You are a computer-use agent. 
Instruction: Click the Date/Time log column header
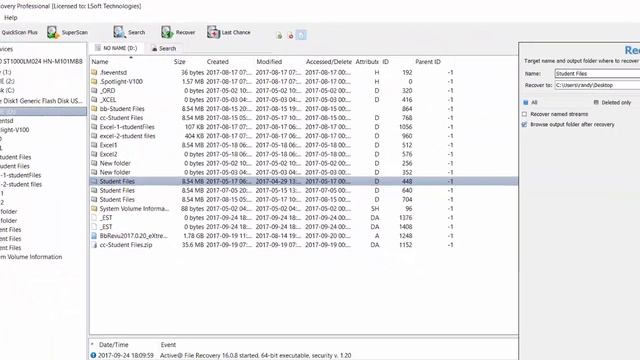click(x=113, y=344)
